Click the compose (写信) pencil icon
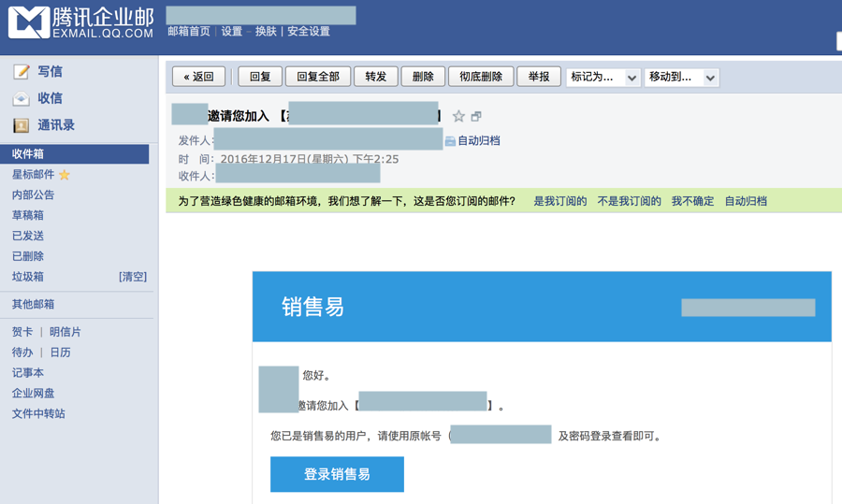The width and height of the screenshot is (842, 504). 21,71
